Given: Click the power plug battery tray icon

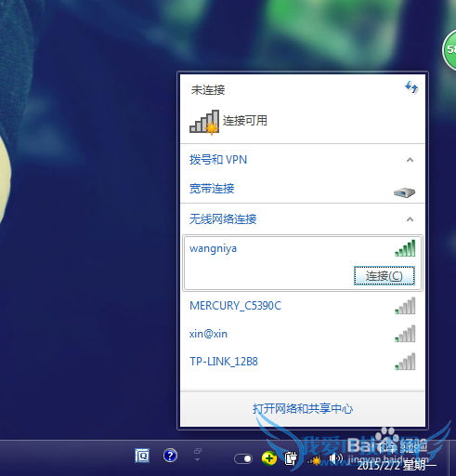Looking at the screenshot, I should point(291,458).
